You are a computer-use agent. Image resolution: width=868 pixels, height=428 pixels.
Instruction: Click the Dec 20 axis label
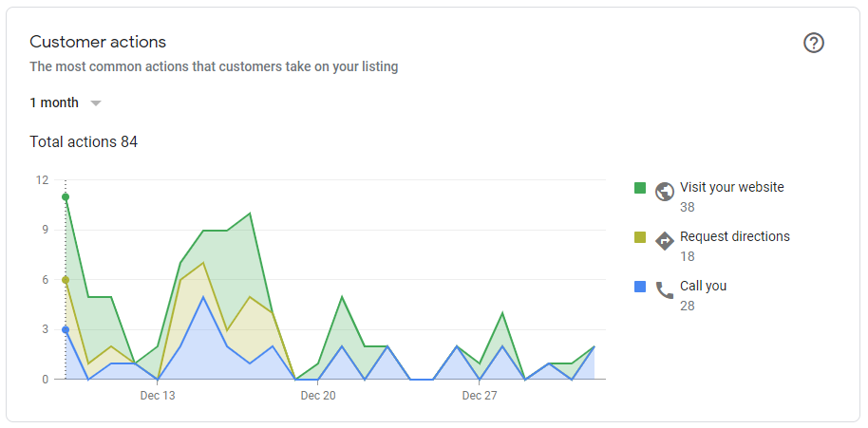[318, 396]
